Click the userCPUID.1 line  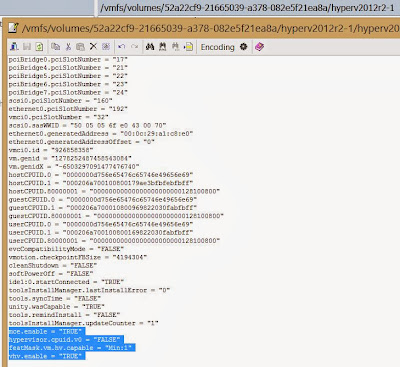point(101,232)
